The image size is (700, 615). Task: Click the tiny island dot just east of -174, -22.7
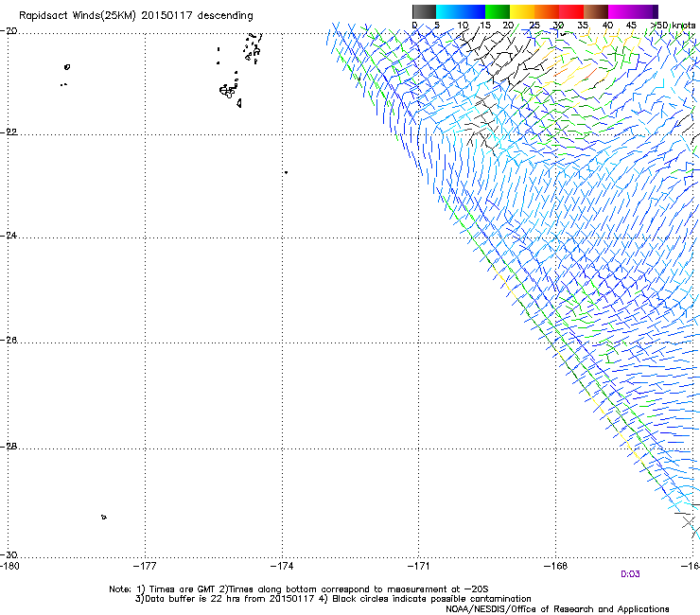point(286,172)
